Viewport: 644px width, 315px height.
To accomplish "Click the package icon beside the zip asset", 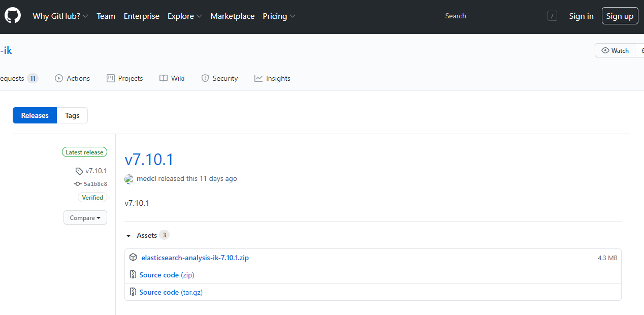I will 133,257.
